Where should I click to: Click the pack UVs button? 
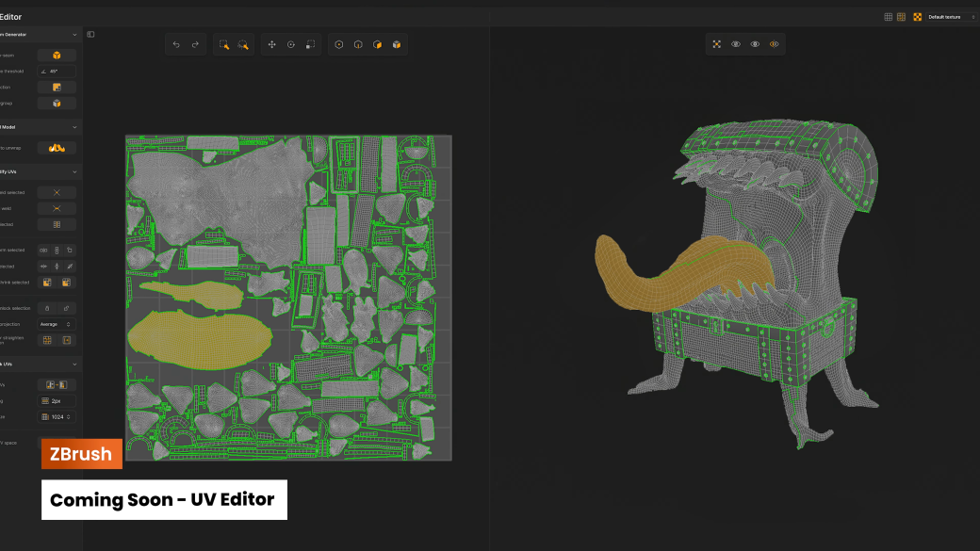pyautogui.click(x=57, y=384)
